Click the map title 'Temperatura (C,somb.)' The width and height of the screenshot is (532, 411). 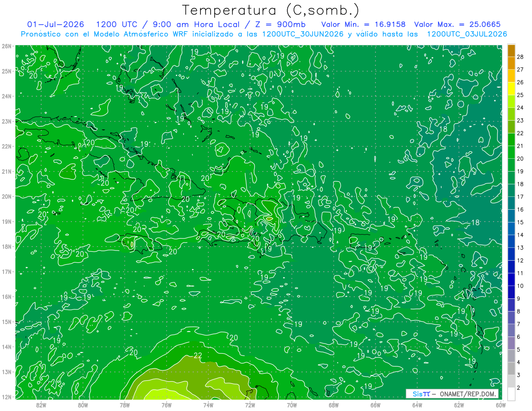(271, 10)
